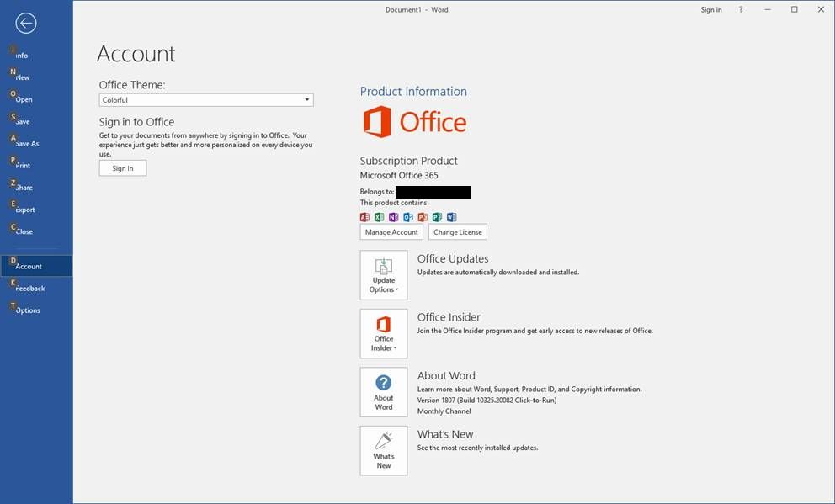Viewport: 835px width, 504px height.
Task: Choose Close in the sidebar
Action: [36, 231]
